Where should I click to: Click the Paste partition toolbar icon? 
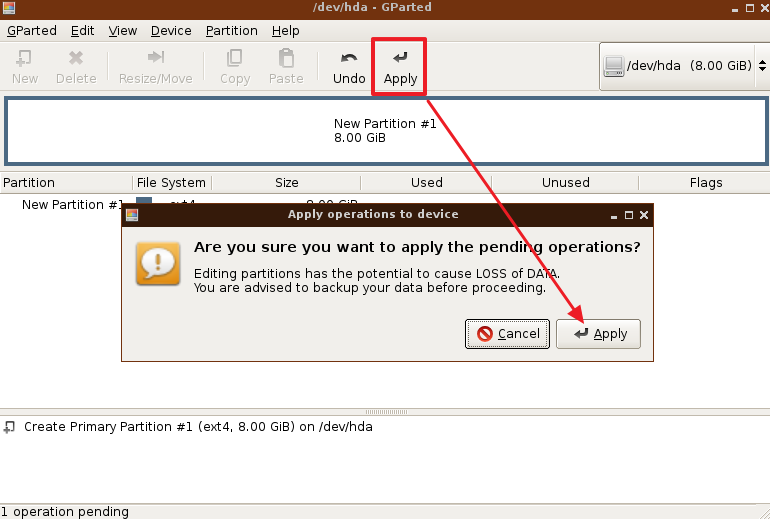pyautogui.click(x=286, y=66)
